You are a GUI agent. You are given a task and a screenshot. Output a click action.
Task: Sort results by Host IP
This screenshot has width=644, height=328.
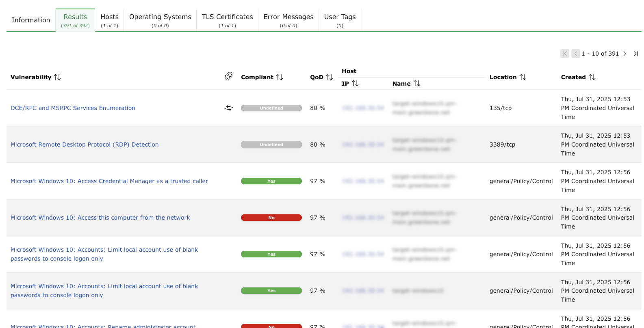(x=355, y=83)
